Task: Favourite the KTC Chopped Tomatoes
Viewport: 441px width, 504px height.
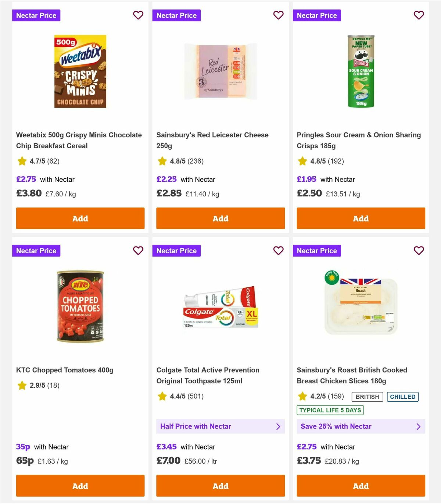Action: (138, 251)
